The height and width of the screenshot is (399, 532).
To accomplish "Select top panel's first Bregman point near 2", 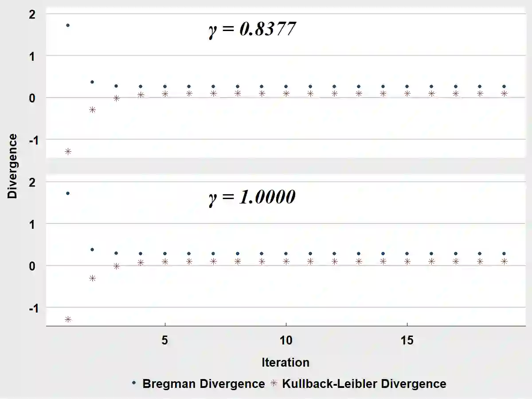I will 68,25.
